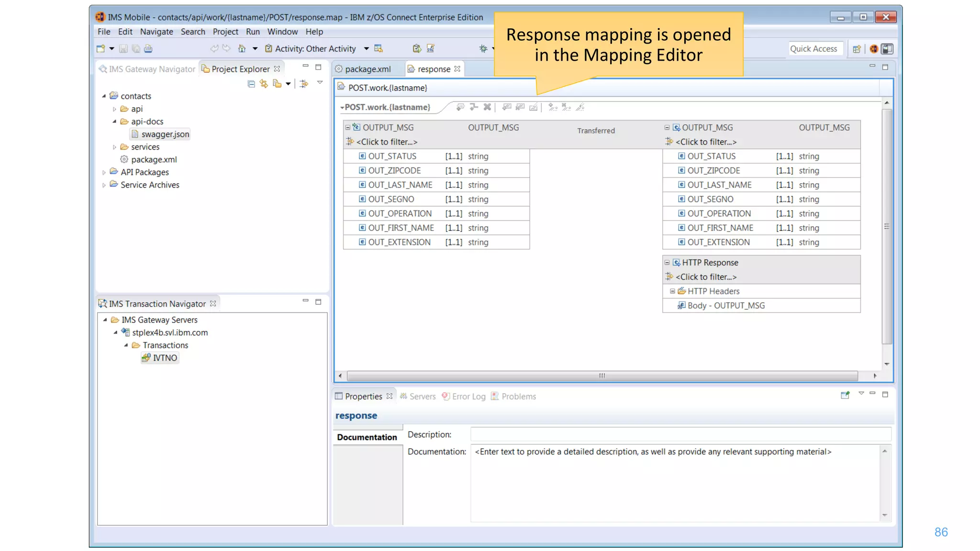Screen dimensions: 980x551
Task: Click the Save All toolbar icon
Action: (x=136, y=48)
